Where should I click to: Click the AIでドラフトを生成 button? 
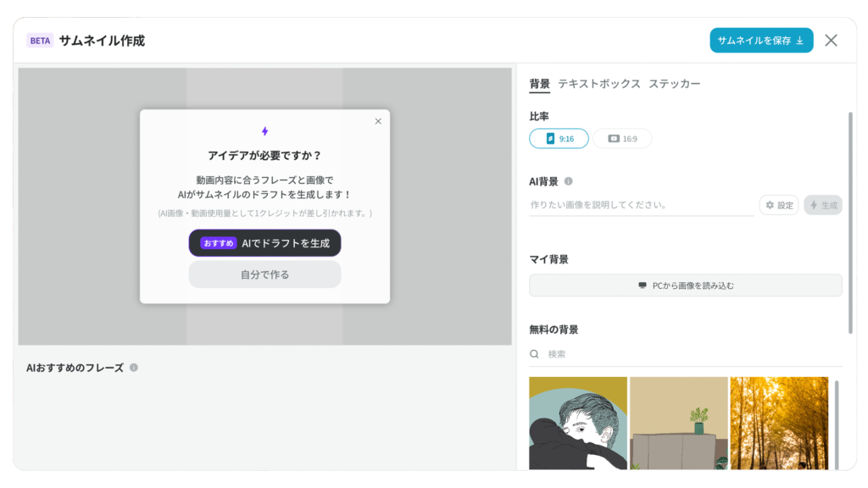(x=264, y=243)
